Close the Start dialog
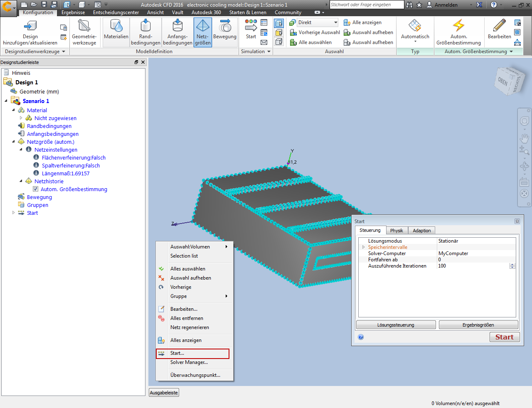 pos(517,221)
